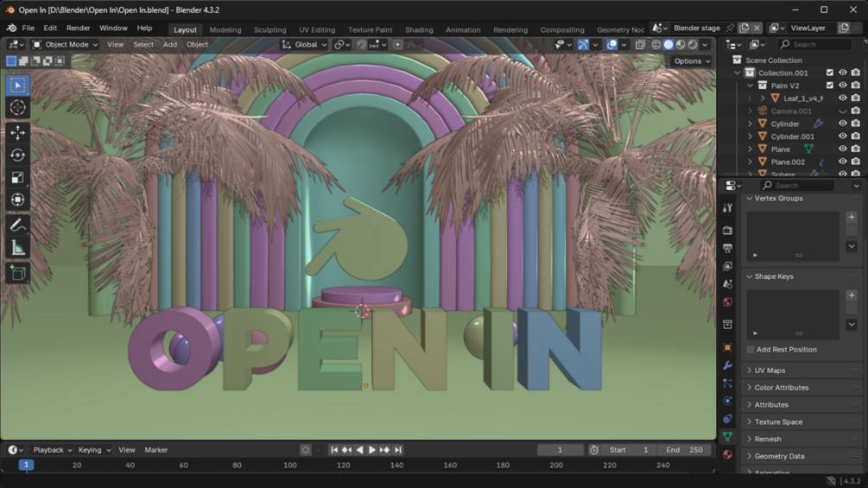Switch to the Shading workspace tab
Screen dimensions: 868x488
coord(419,30)
